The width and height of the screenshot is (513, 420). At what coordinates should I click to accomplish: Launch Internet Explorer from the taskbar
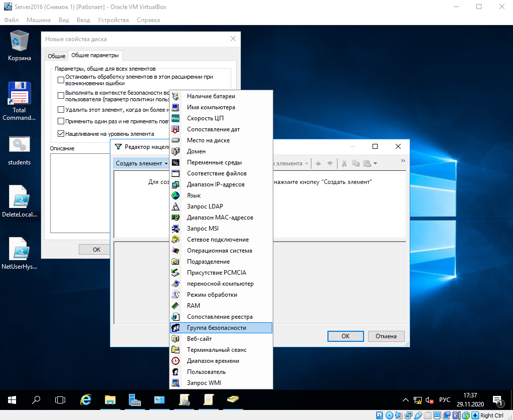pos(86,400)
